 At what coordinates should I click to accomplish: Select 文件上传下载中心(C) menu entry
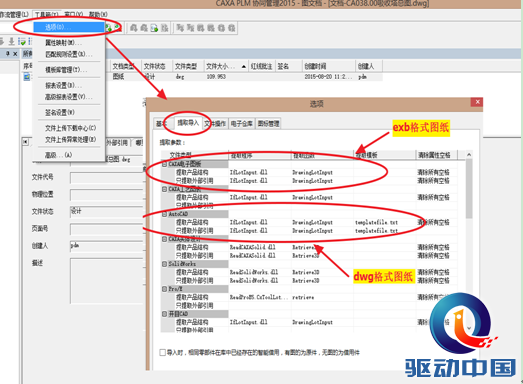(71, 128)
